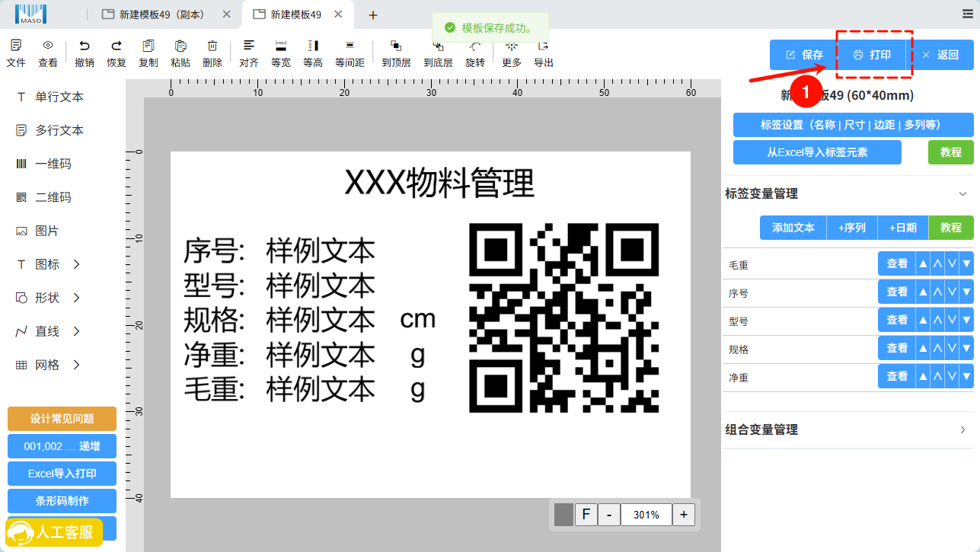Send element to bottom with 到底层
This screenshot has width=980, height=552.
click(438, 53)
